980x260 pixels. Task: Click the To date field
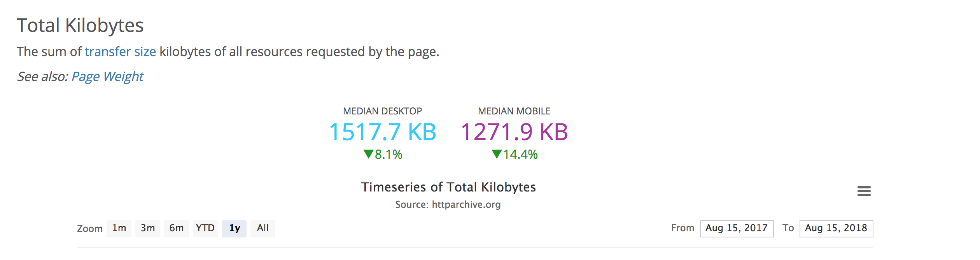coord(836,228)
